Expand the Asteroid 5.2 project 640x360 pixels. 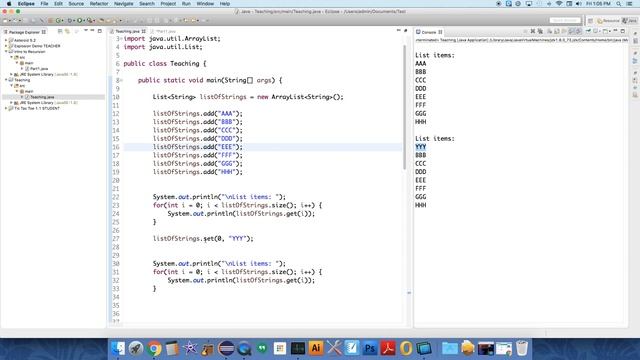[x=6, y=40]
